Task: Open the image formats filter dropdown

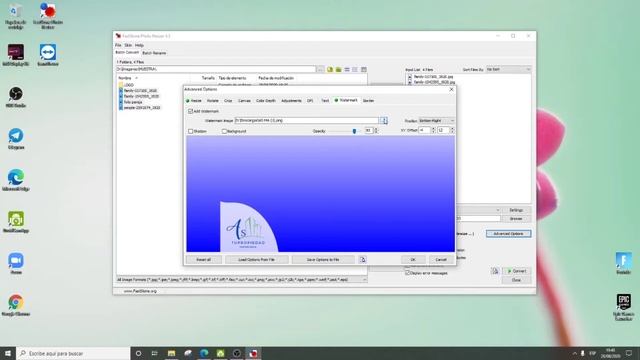Action: tap(242, 280)
